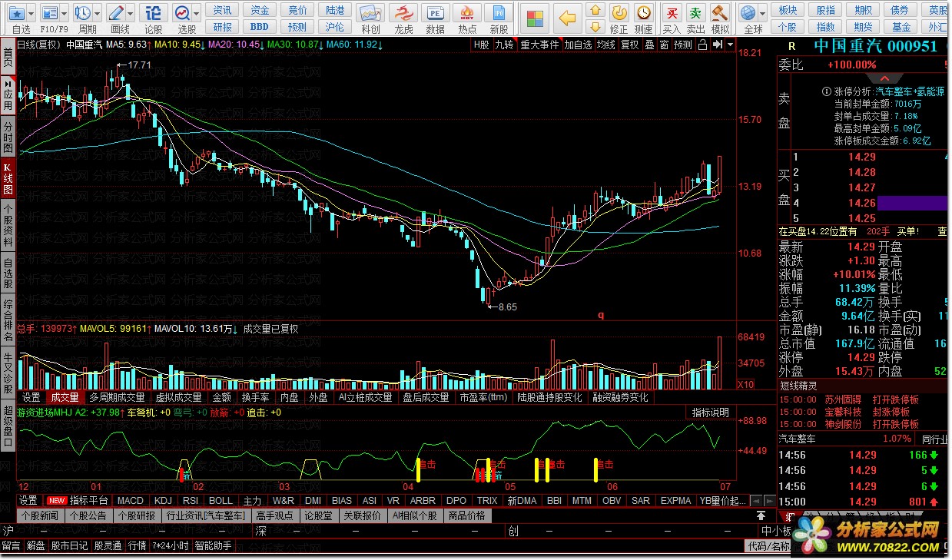Open the 个股新闻 news tab
The height and width of the screenshot is (560, 952).
pos(39,515)
